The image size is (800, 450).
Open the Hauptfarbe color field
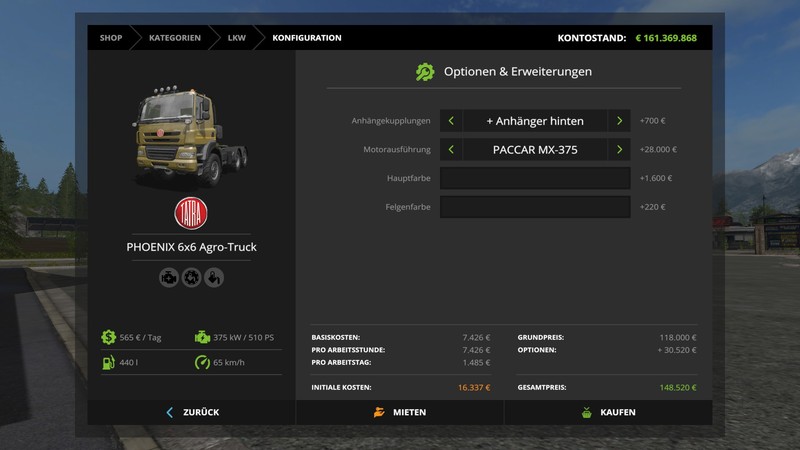tap(535, 179)
